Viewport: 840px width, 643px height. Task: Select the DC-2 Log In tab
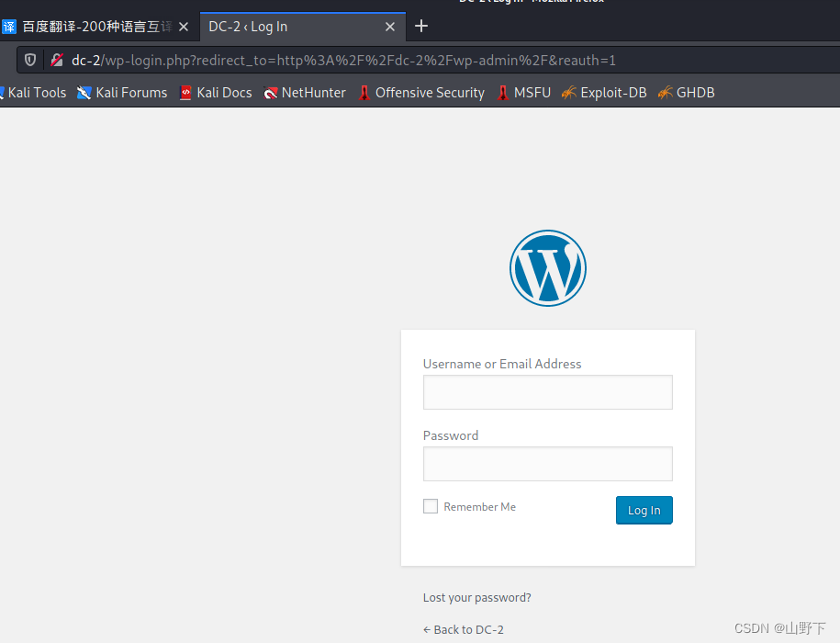[x=303, y=27]
